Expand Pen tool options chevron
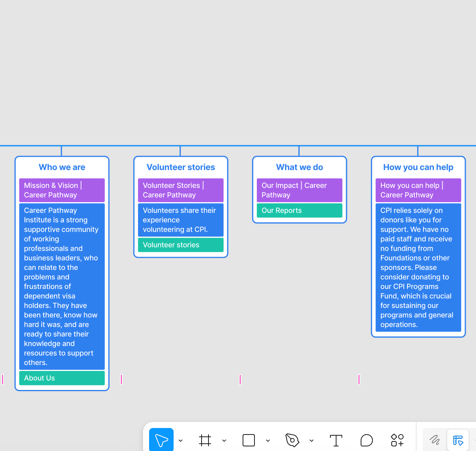Image resolution: width=476 pixels, height=451 pixels. click(x=312, y=441)
